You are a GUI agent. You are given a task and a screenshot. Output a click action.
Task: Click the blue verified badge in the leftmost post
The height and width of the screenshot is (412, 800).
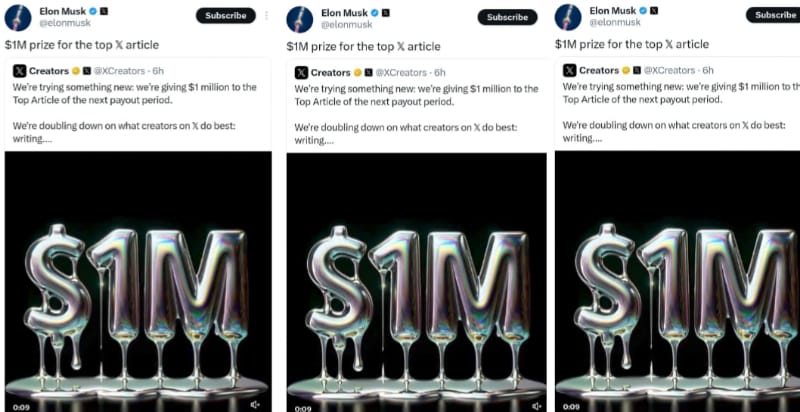[94, 12]
